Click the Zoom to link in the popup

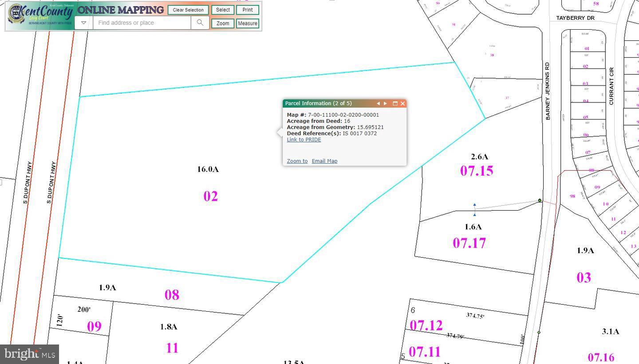click(x=297, y=161)
